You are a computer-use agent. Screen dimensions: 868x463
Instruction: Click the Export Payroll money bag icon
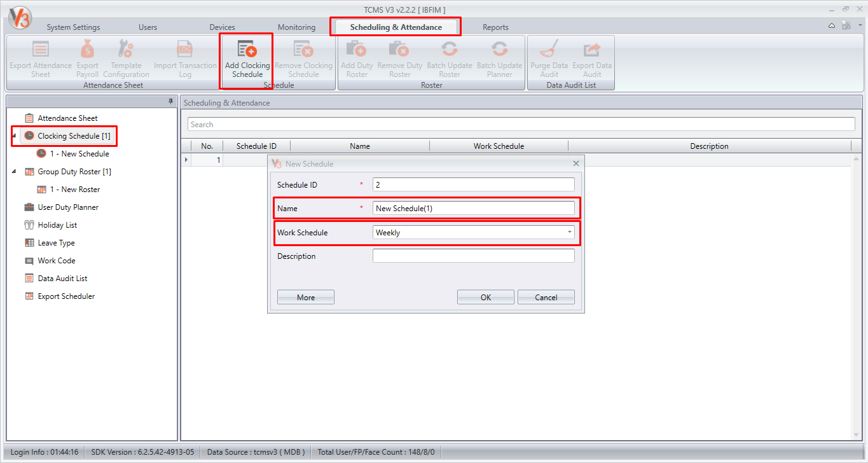click(x=87, y=50)
